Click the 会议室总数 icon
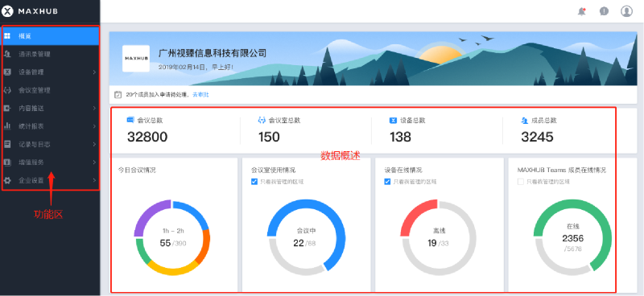 click(x=262, y=121)
